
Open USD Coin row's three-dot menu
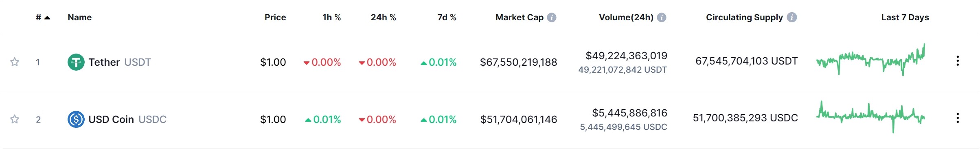coord(958,118)
